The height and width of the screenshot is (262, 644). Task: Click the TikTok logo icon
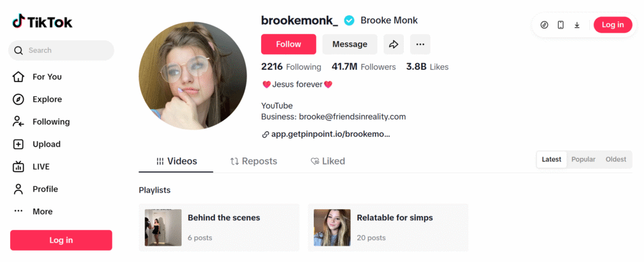18,22
